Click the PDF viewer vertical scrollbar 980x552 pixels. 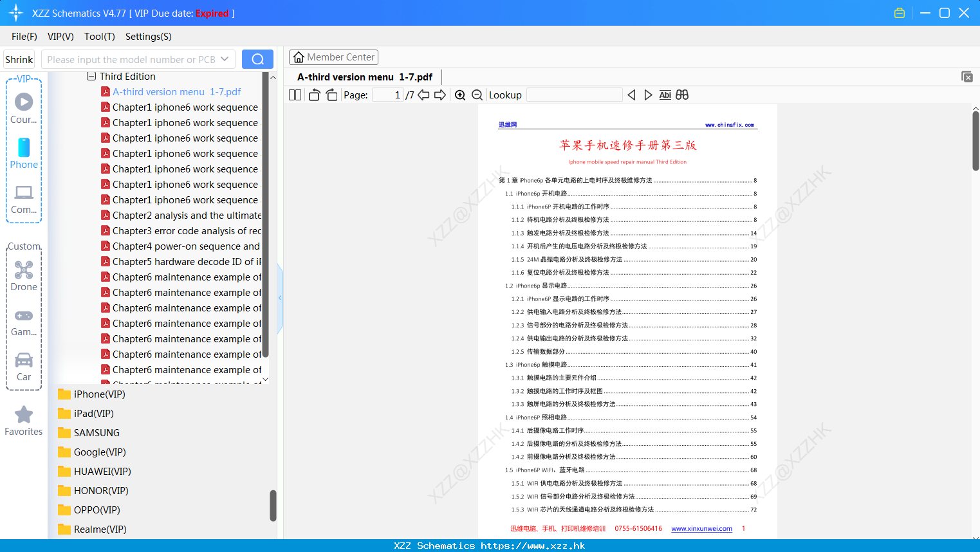(975, 141)
